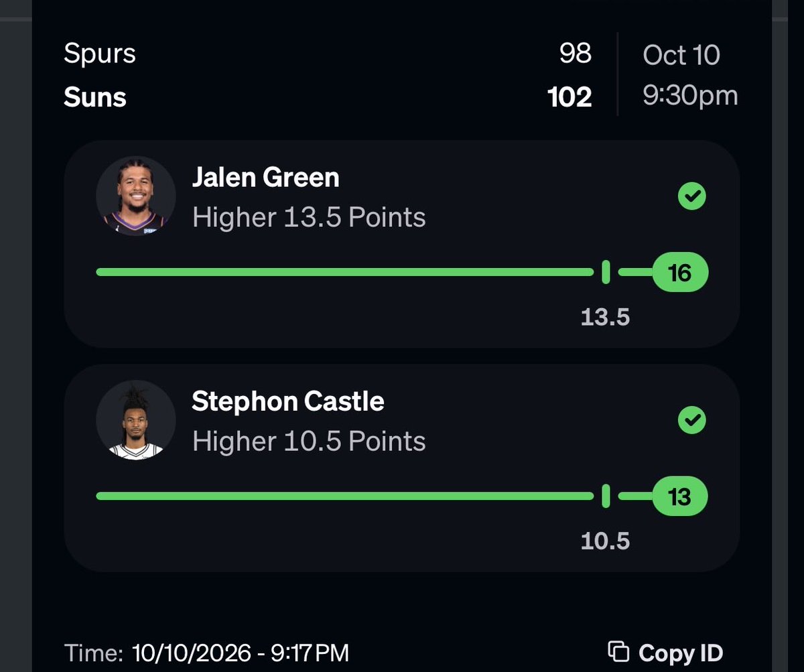804x672 pixels.
Task: Click Jalen Green's green progress bar
Action: pos(344,272)
